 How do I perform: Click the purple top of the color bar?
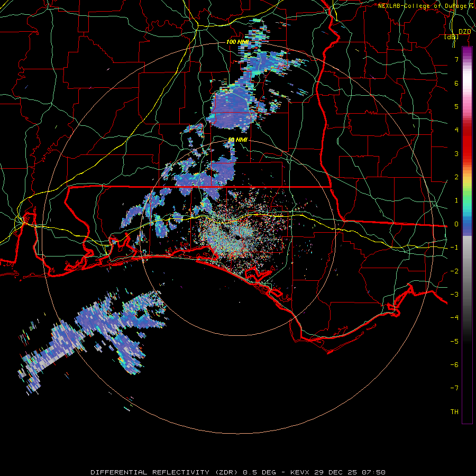pyautogui.click(x=467, y=52)
